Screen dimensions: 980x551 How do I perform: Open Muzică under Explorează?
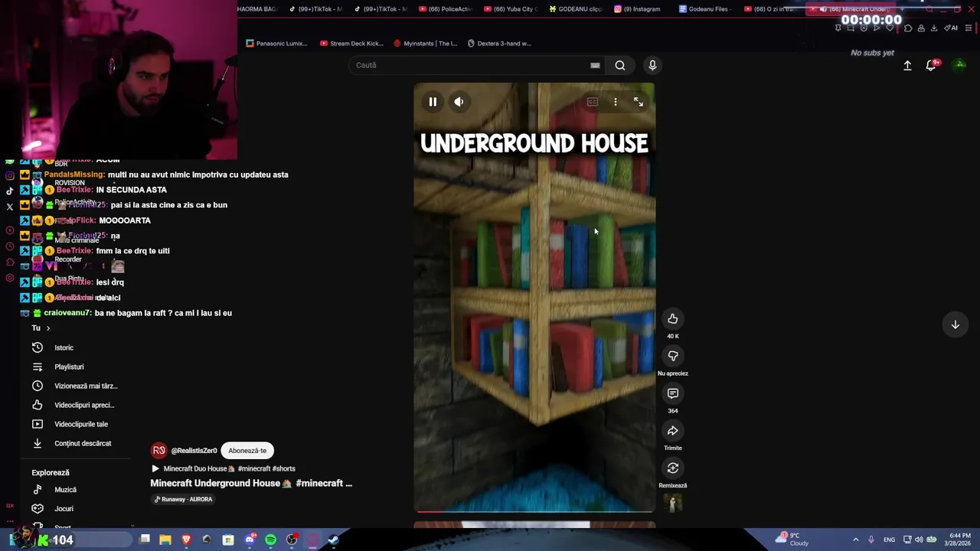click(65, 490)
